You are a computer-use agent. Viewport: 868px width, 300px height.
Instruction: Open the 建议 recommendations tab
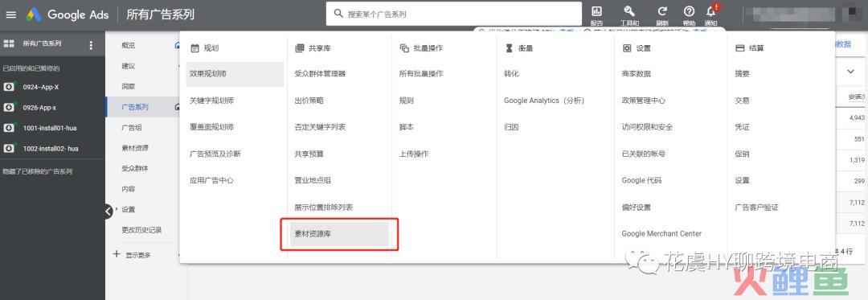pos(129,66)
